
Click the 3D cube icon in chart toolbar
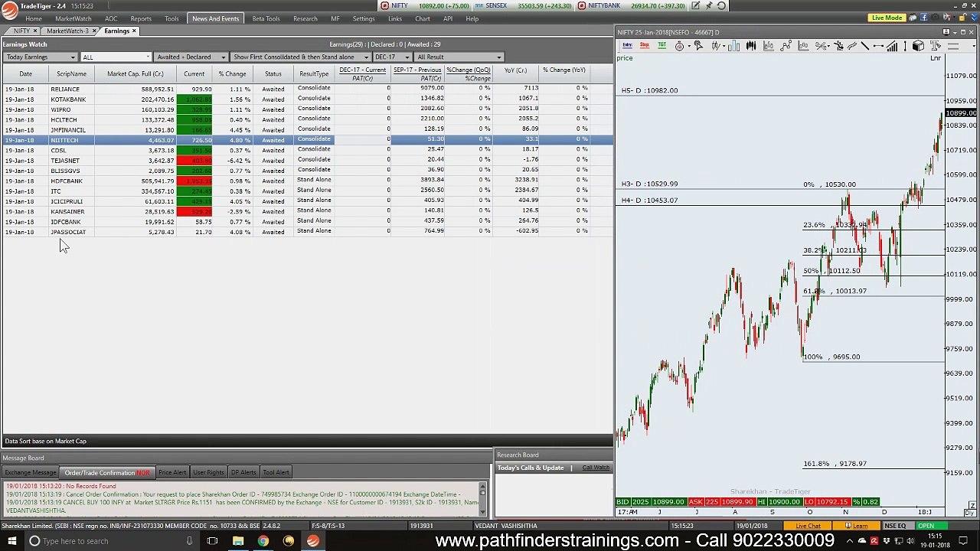[x=918, y=46]
